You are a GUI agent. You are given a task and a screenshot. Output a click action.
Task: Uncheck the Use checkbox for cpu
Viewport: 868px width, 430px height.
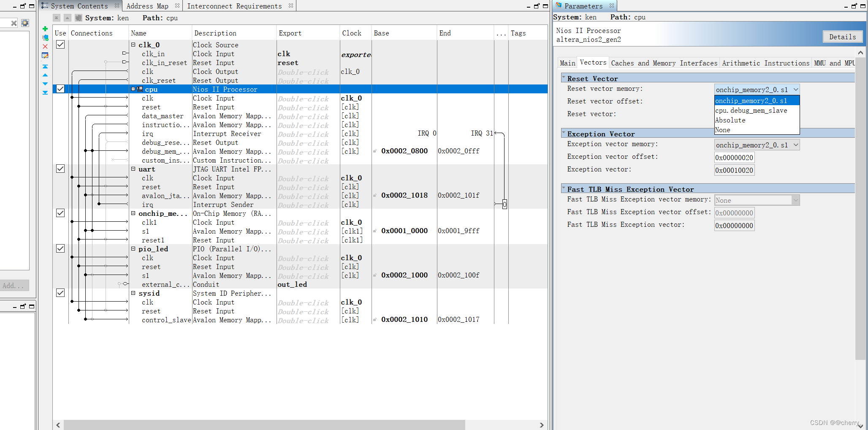pyautogui.click(x=60, y=89)
